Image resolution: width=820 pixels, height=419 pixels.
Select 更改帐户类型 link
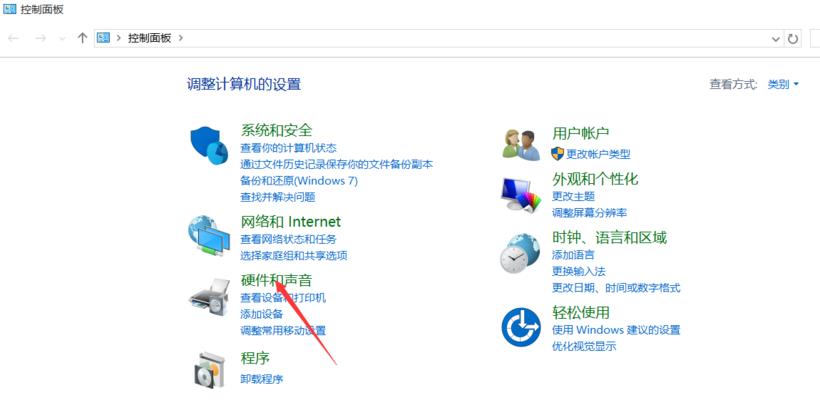click(x=598, y=154)
